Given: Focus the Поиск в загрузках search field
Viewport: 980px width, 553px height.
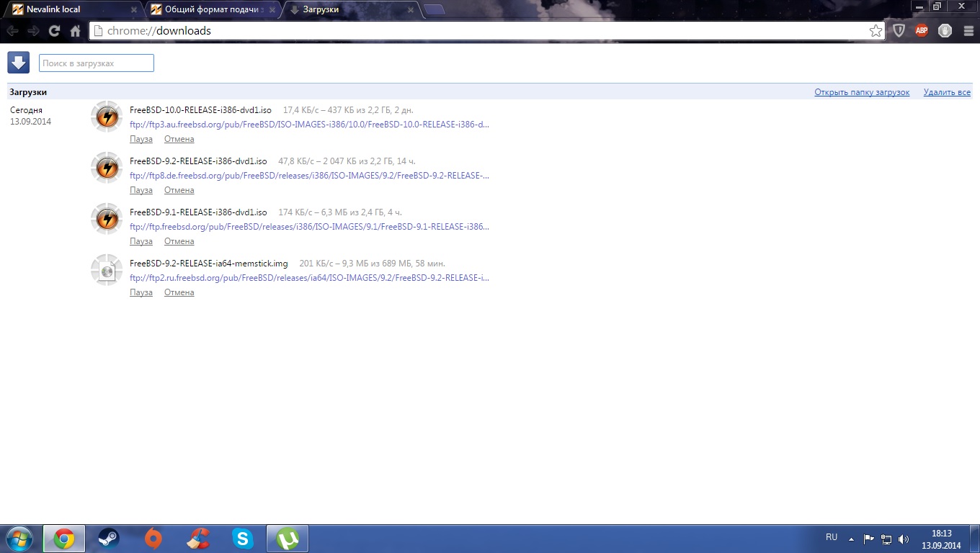Looking at the screenshot, I should click(97, 63).
